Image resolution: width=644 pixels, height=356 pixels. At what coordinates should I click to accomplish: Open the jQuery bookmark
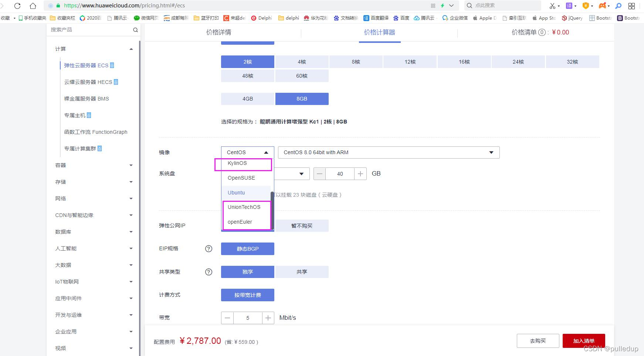pos(572,18)
